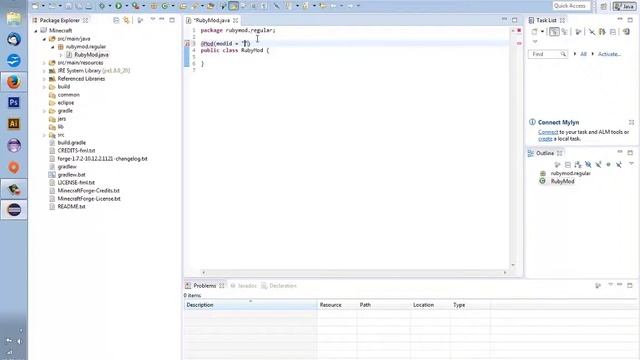This screenshot has height=360, width=640.
Task: Toggle Scheduled presentation in Task List
Action: coord(564,31)
